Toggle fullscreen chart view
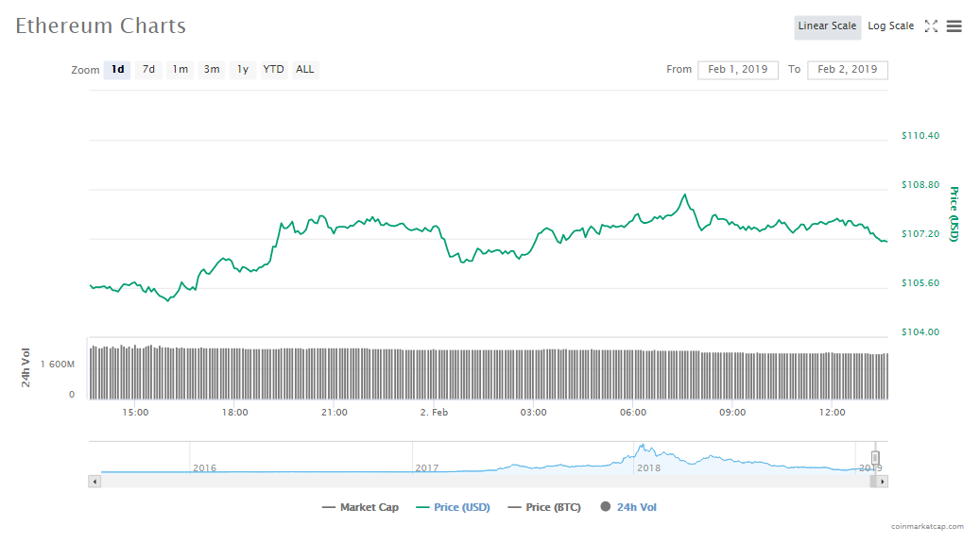This screenshot has width=980, height=543. tap(931, 26)
